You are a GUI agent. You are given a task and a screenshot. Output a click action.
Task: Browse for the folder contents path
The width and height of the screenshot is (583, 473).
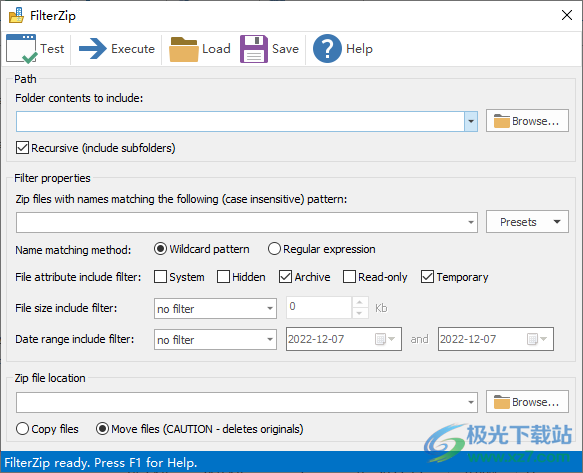[x=527, y=120]
